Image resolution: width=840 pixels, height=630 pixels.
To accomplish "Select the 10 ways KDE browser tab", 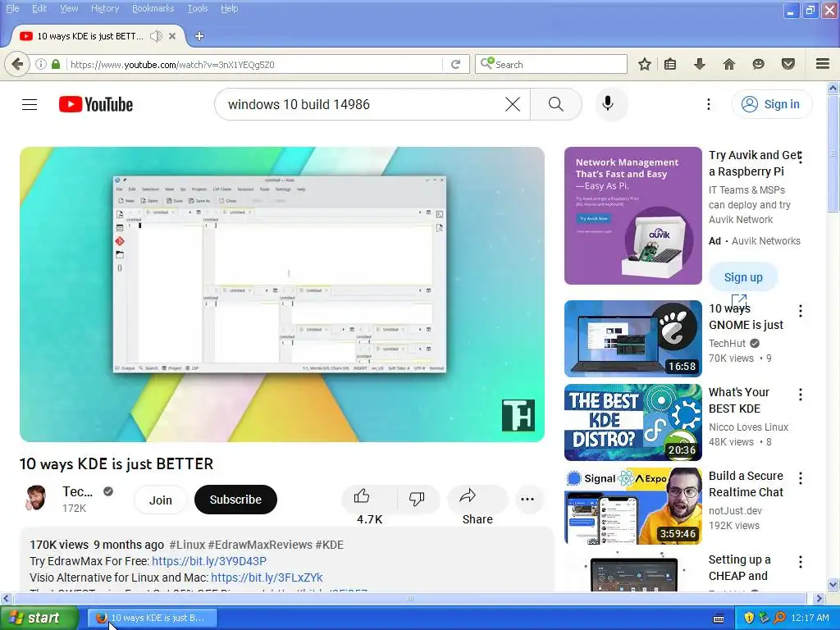I will pyautogui.click(x=90, y=36).
